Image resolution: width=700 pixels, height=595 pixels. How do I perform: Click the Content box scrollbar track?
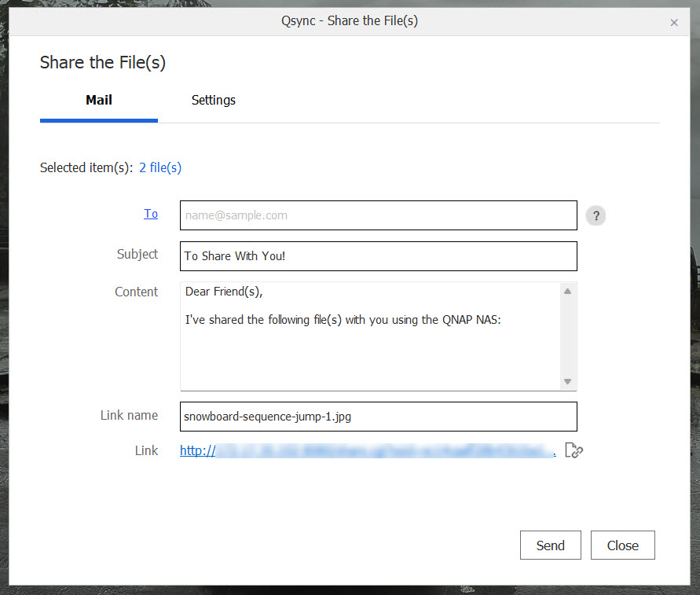tap(567, 336)
